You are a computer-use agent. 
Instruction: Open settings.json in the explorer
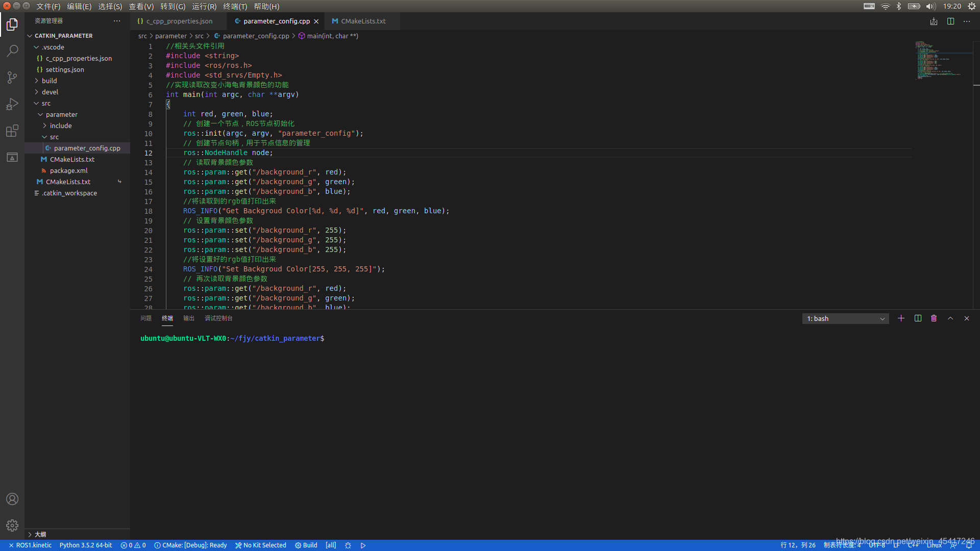tap(78, 69)
